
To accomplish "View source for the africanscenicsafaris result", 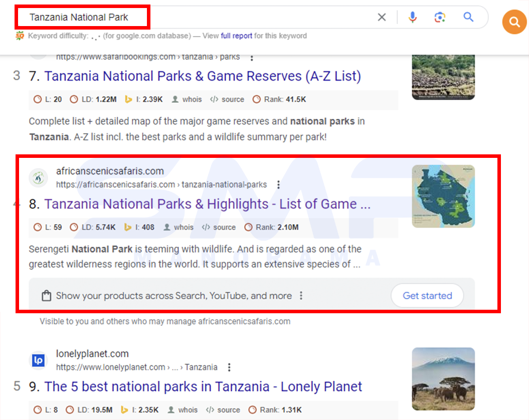I will pos(219,228).
